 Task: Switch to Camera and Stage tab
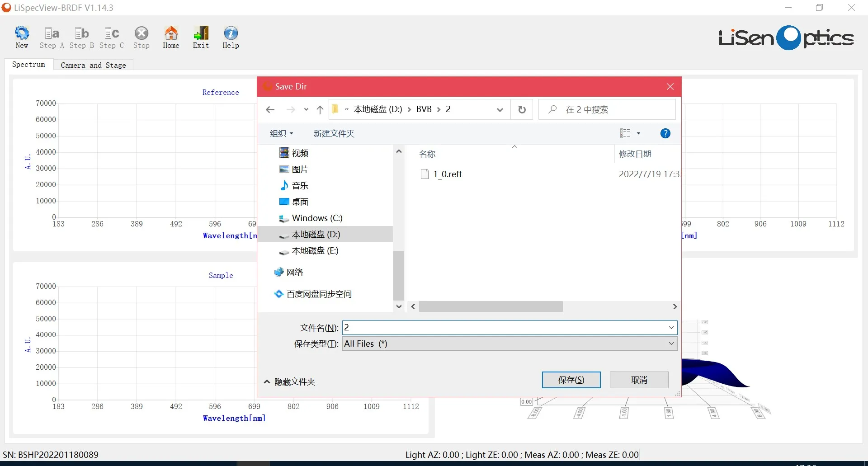(x=93, y=65)
